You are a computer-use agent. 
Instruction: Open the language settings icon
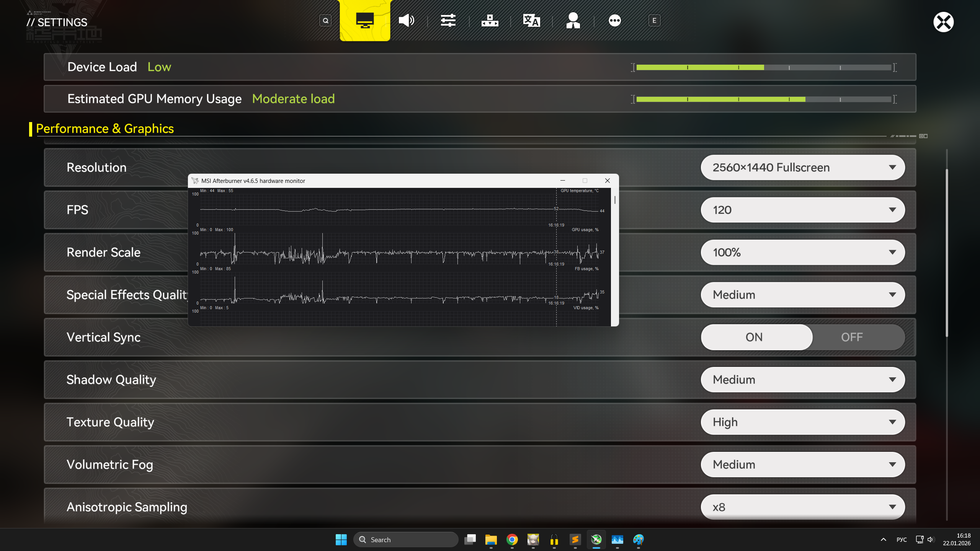point(531,20)
